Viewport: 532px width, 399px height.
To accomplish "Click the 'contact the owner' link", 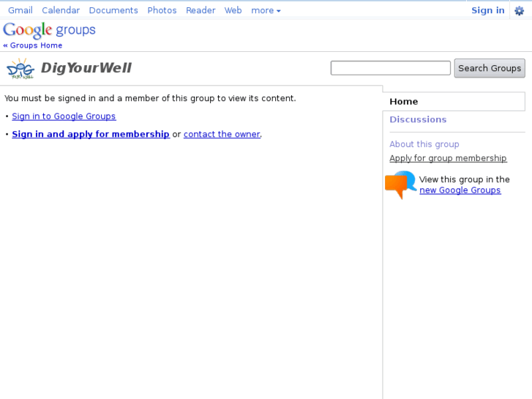I will click(x=222, y=134).
